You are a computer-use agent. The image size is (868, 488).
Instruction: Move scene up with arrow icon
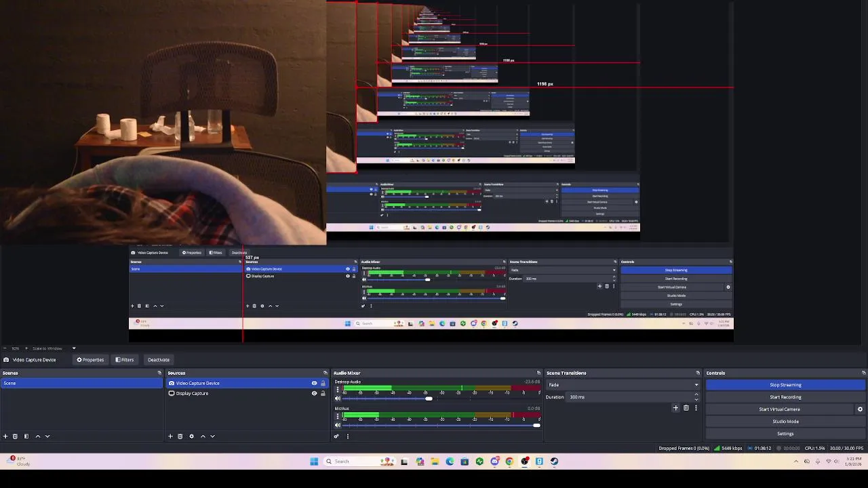pos(38,436)
